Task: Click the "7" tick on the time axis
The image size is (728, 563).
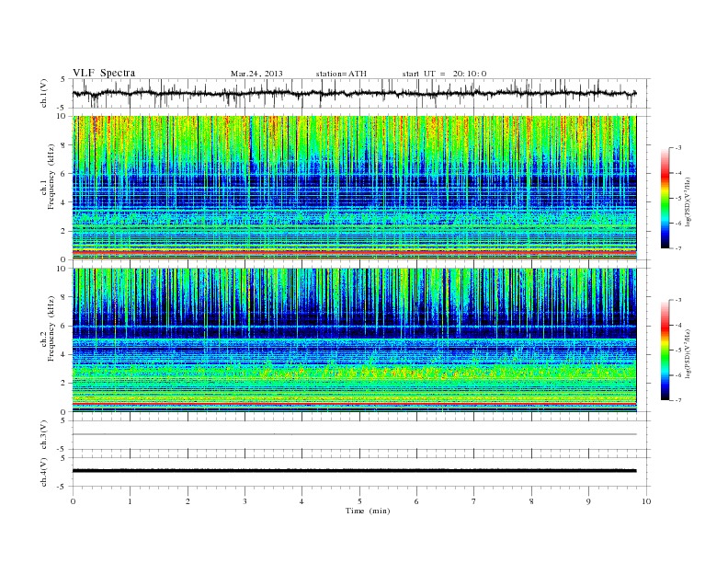Action: (474, 501)
